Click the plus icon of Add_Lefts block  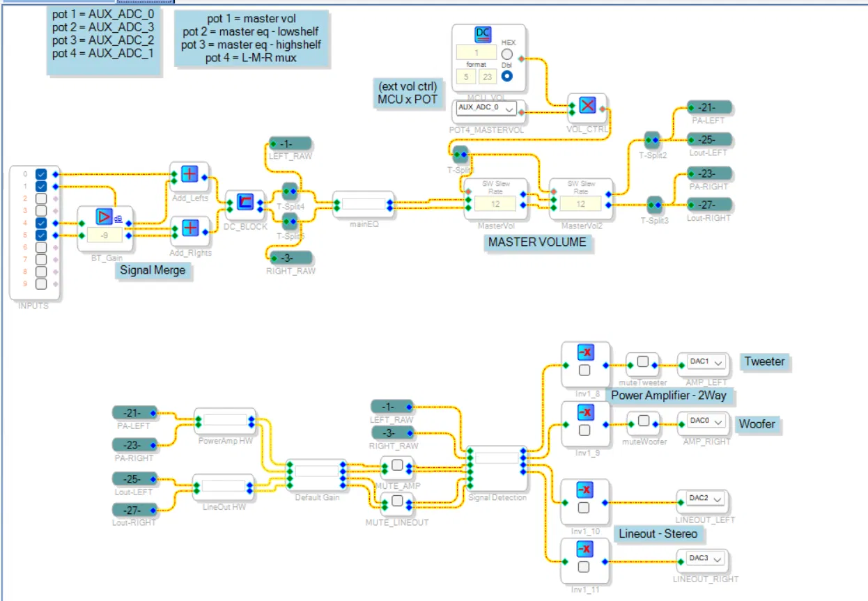click(x=189, y=174)
